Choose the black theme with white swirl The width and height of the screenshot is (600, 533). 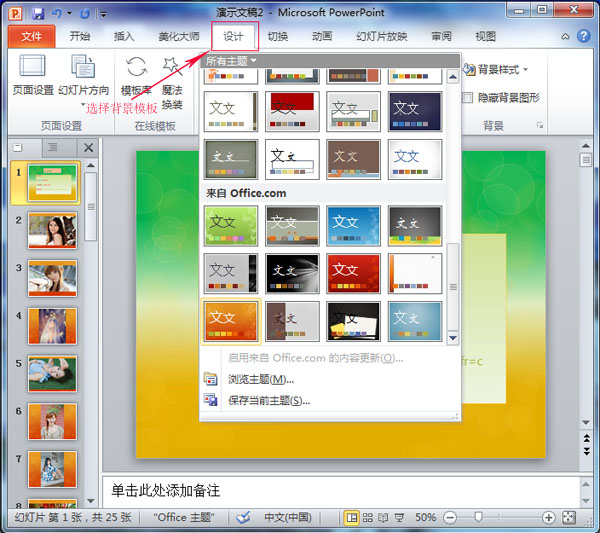pyautogui.click(x=292, y=274)
